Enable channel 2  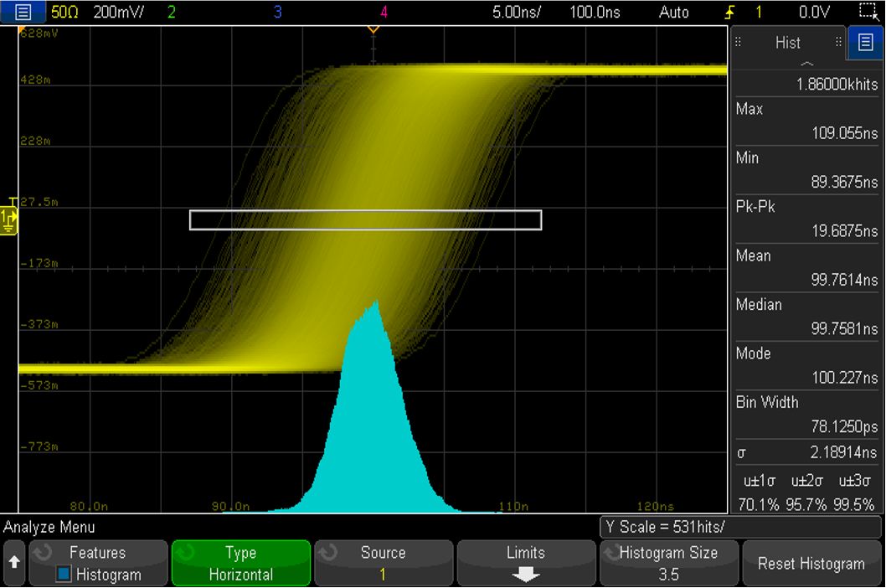[x=169, y=12]
